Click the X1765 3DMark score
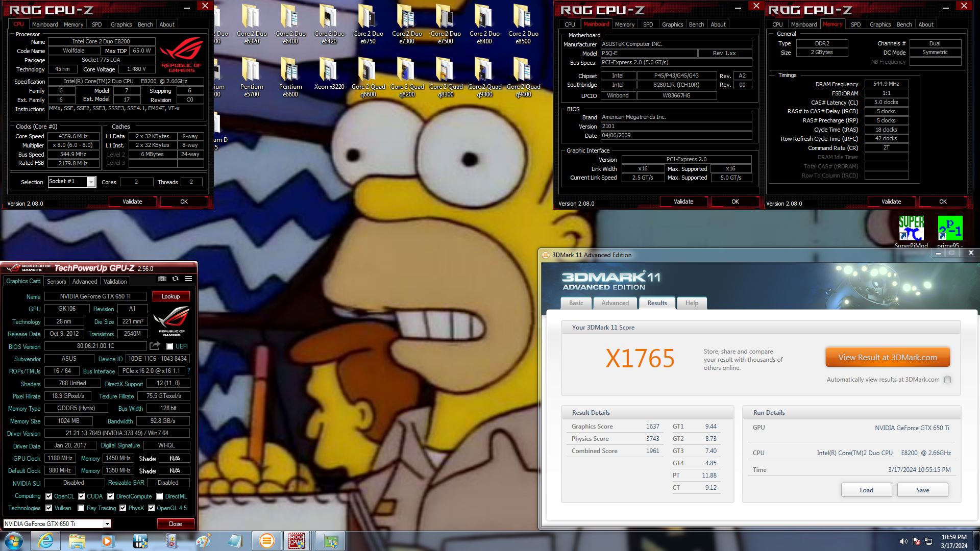The width and height of the screenshot is (980, 551). pos(640,358)
